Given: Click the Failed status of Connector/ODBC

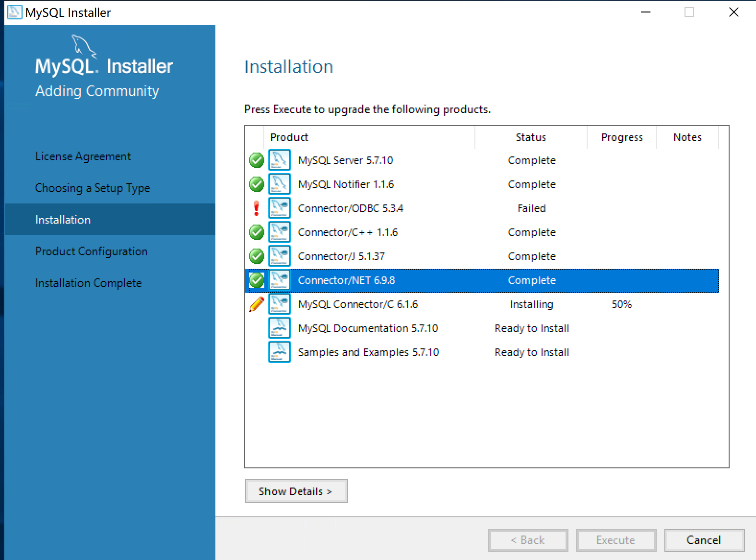Looking at the screenshot, I should coord(532,208).
